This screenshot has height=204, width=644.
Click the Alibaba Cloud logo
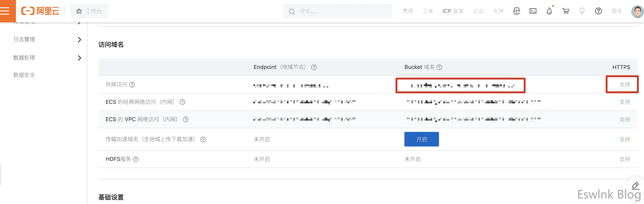40,11
